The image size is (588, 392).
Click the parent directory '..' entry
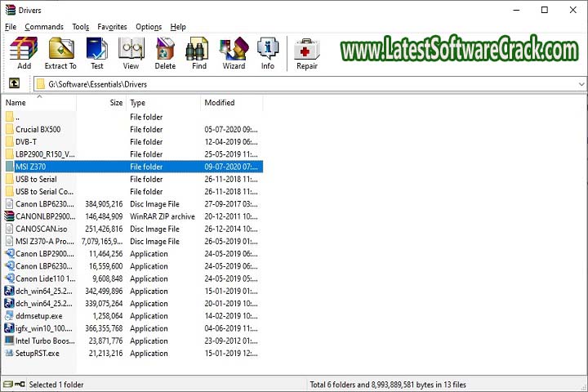pos(17,117)
